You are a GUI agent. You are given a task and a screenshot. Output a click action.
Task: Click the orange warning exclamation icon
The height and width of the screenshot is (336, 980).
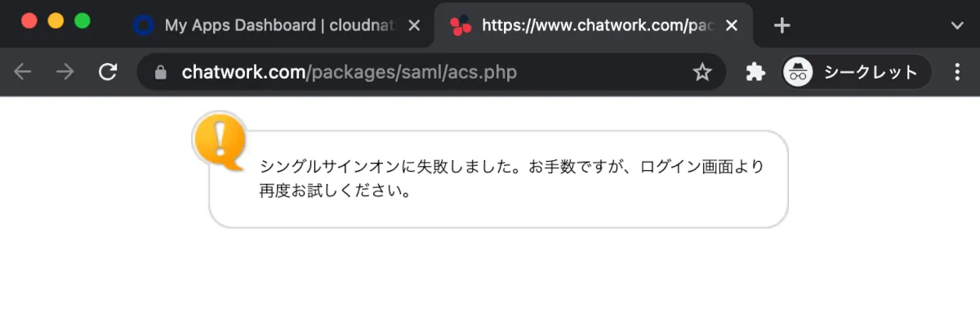(219, 141)
